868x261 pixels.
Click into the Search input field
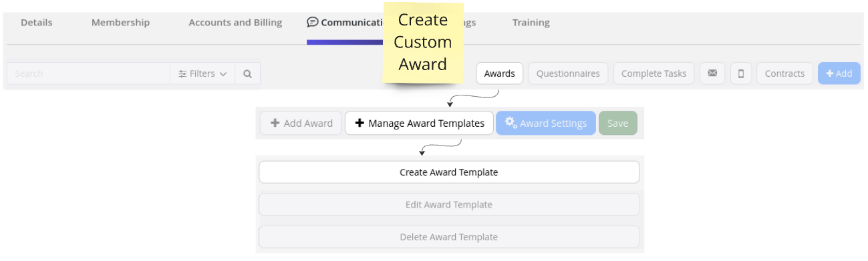point(88,74)
